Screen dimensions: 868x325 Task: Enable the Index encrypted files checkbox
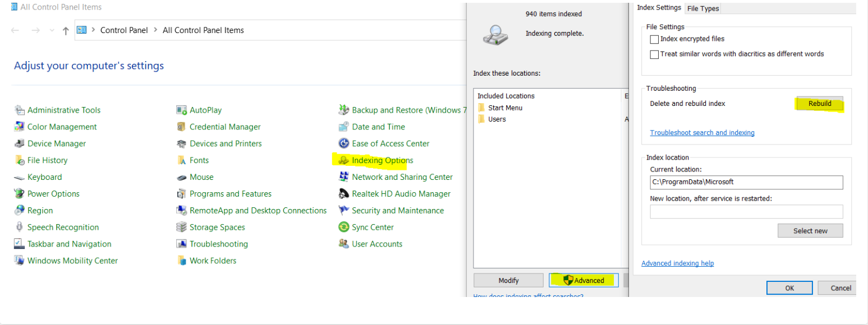[654, 39]
